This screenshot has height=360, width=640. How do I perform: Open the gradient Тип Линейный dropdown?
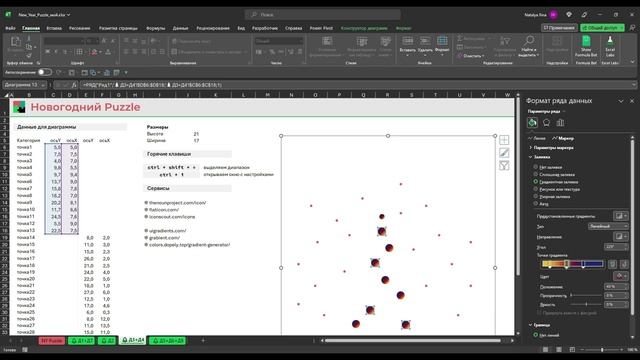608,226
